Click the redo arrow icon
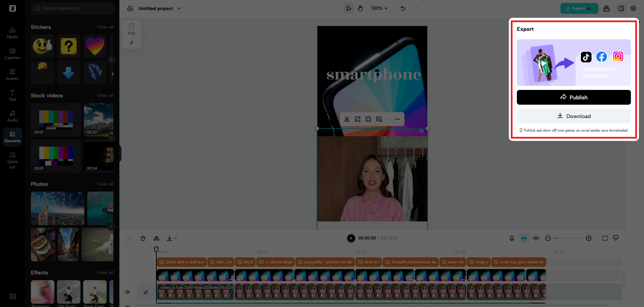 tap(416, 8)
